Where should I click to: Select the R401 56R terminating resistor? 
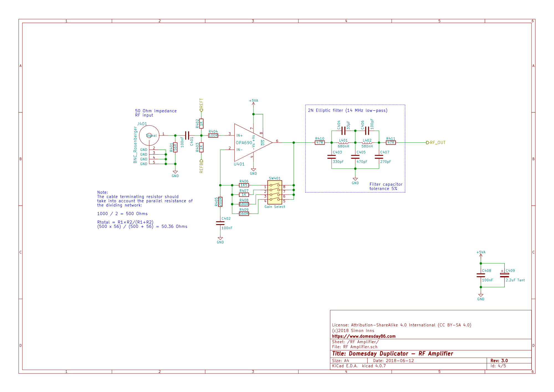[175, 147]
